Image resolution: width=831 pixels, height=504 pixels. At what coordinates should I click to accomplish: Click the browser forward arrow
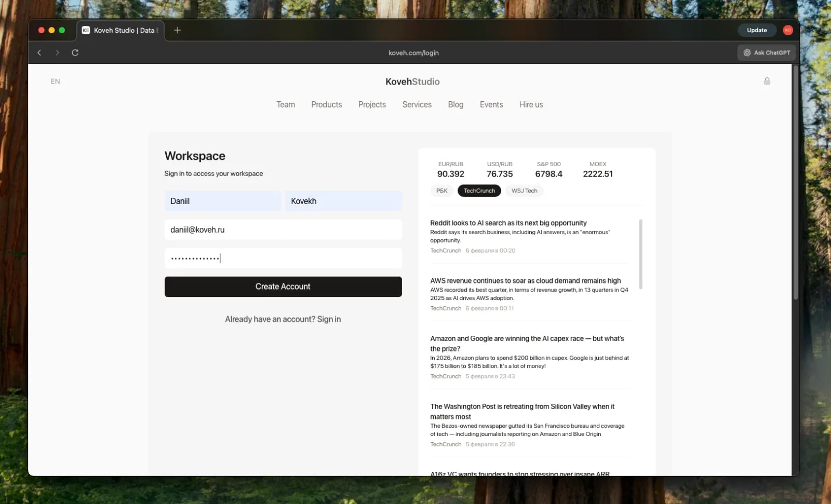pos(57,52)
